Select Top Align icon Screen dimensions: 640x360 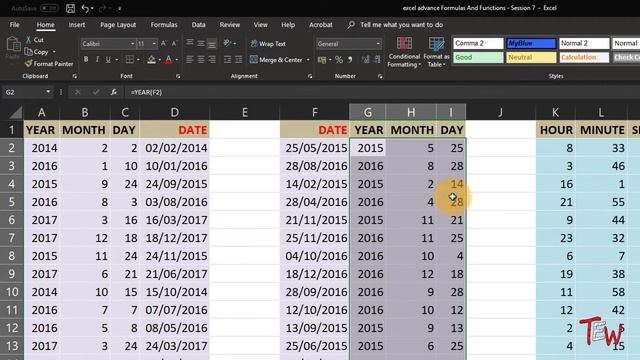[x=190, y=43]
